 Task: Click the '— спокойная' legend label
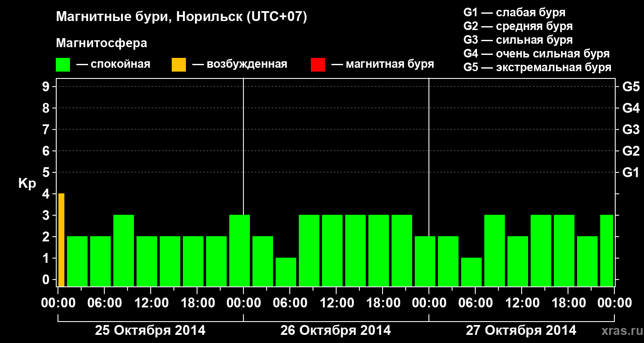coord(113,64)
